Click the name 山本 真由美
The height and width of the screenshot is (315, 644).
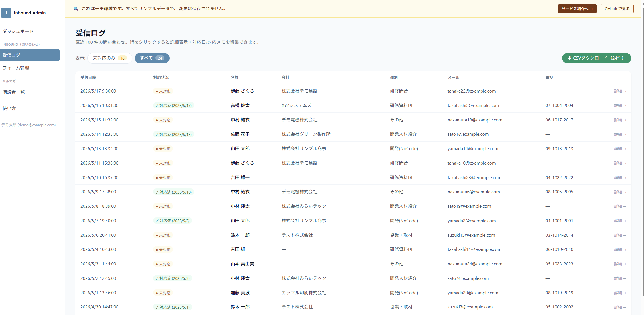[x=242, y=264]
